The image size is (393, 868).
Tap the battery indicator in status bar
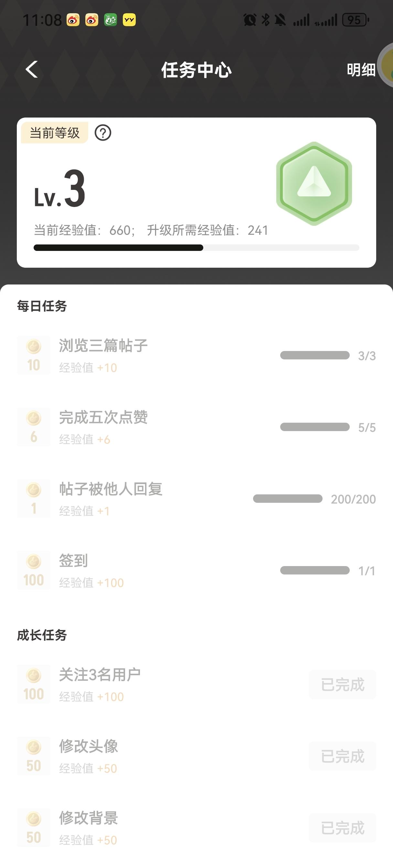(356, 20)
